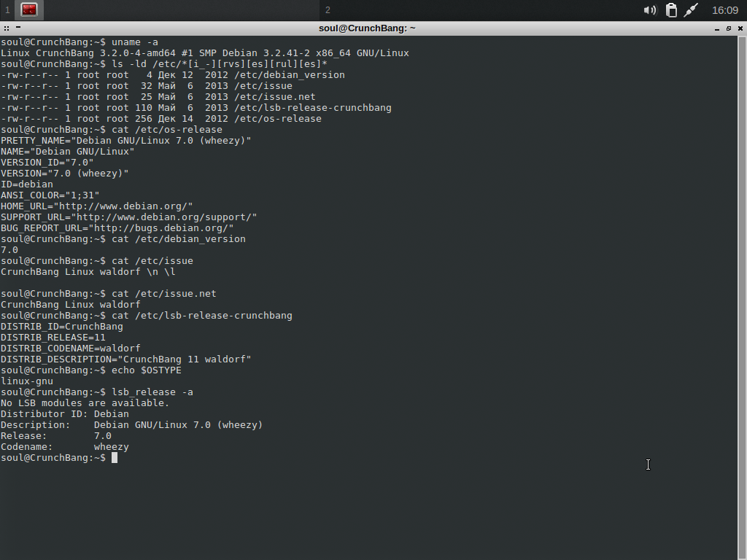Click the ID=debian line
Viewport: 747px width, 560px height.
click(27, 184)
